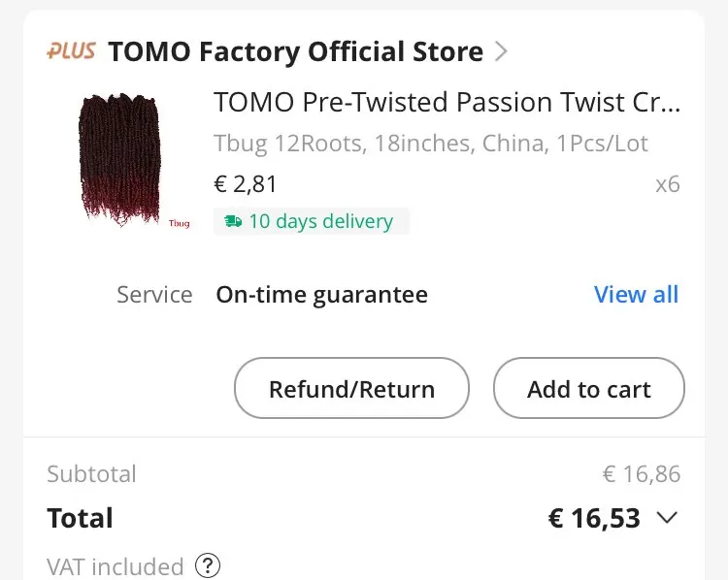Click the PLUS badge icon

coord(72,50)
